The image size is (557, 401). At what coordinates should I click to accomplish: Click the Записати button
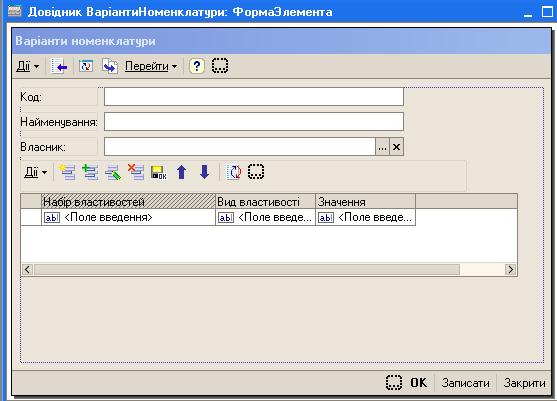pyautogui.click(x=465, y=383)
